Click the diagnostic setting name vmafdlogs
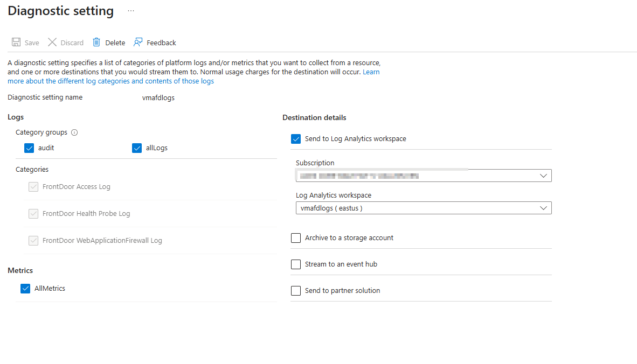Screen dimensions: 637x364 tap(155, 98)
